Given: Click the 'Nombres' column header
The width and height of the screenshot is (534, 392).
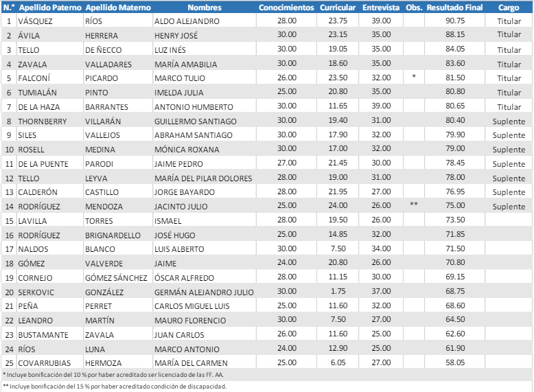Looking at the screenshot, I should [x=205, y=8].
